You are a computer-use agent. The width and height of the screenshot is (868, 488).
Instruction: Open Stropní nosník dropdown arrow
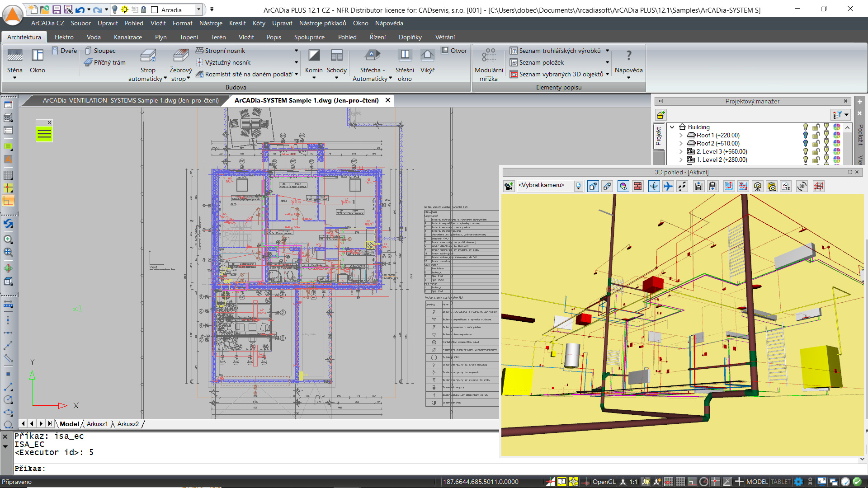[x=297, y=51]
